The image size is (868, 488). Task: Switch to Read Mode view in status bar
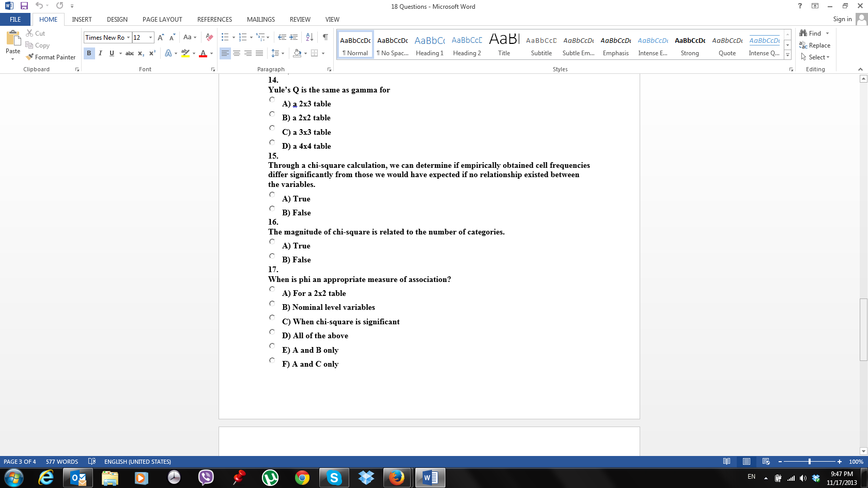click(727, 461)
